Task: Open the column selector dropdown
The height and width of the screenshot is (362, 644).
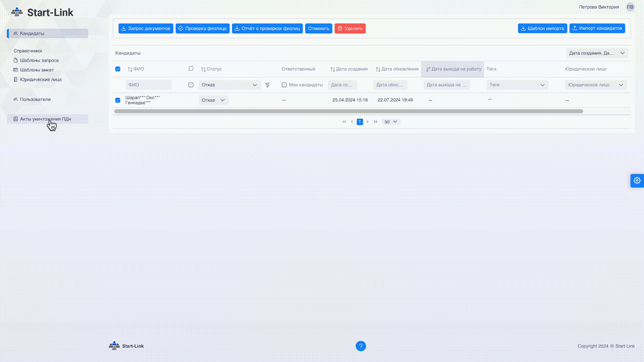Action: click(x=597, y=53)
